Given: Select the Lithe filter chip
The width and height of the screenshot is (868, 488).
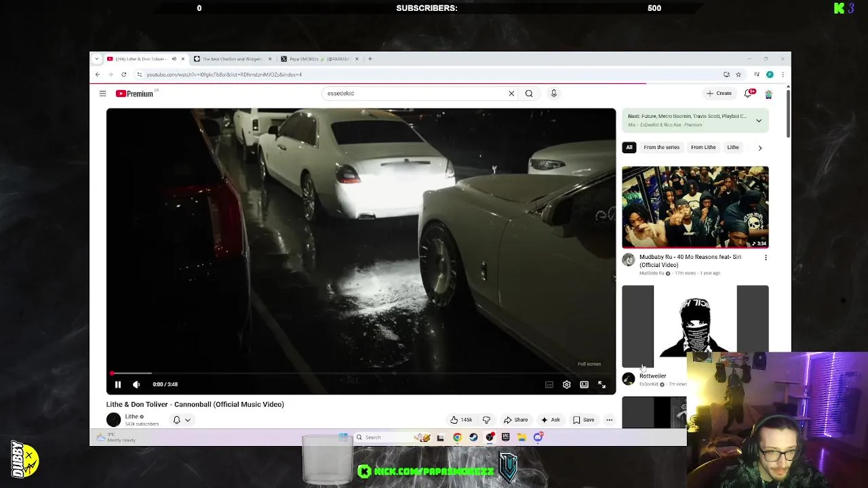Looking at the screenshot, I should click(x=733, y=147).
